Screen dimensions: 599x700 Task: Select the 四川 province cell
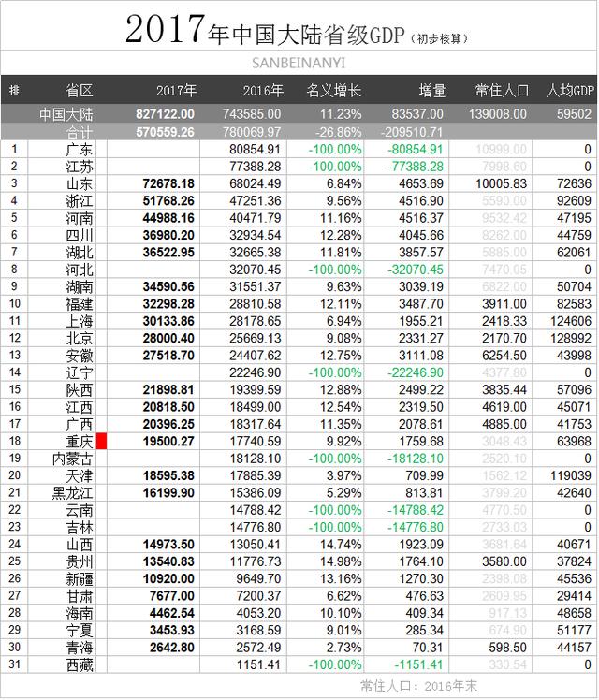click(79, 235)
